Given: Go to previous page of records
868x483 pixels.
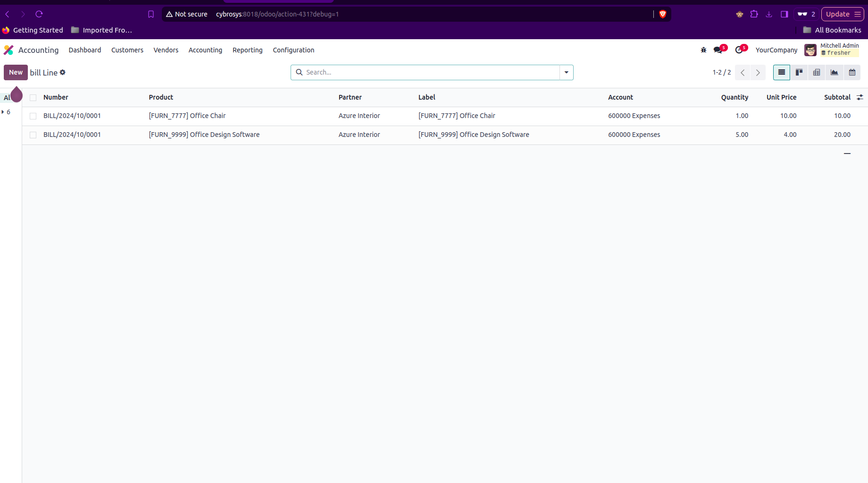Looking at the screenshot, I should pyautogui.click(x=743, y=72).
